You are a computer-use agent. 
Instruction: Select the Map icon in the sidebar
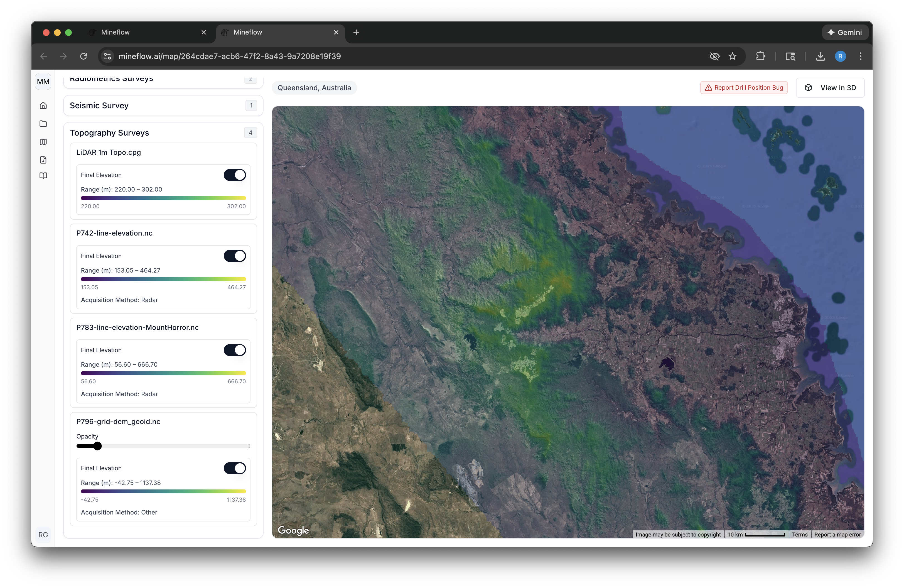pos(43,142)
